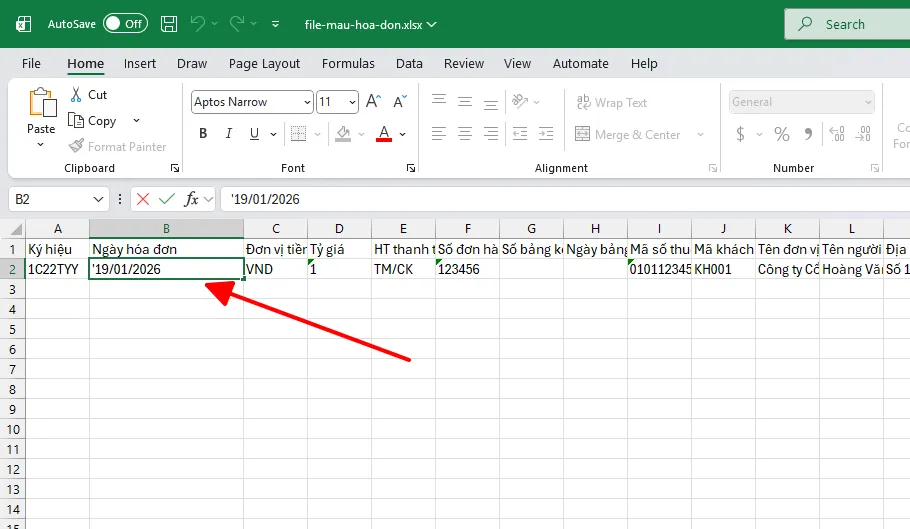The height and width of the screenshot is (529, 910).
Task: Click the Increase Decimal icon
Action: point(837,135)
